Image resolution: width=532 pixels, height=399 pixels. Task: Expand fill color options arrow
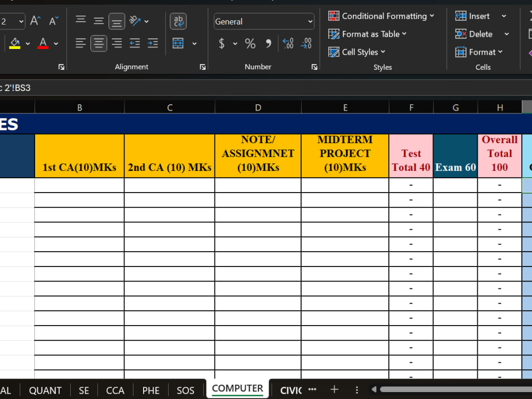[28, 44]
